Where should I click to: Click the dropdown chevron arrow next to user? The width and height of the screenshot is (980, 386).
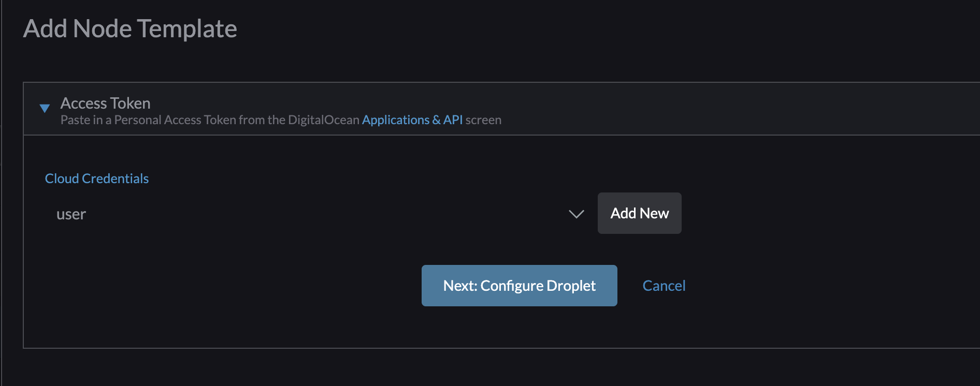(x=576, y=214)
